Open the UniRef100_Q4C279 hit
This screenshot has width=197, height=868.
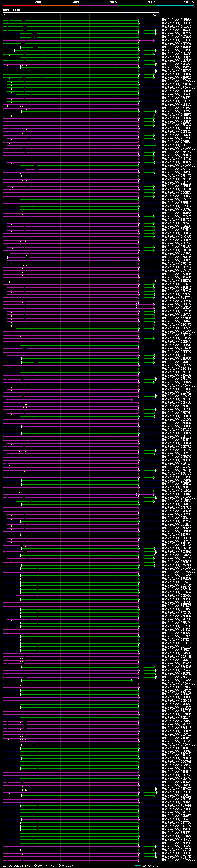[x=177, y=33]
